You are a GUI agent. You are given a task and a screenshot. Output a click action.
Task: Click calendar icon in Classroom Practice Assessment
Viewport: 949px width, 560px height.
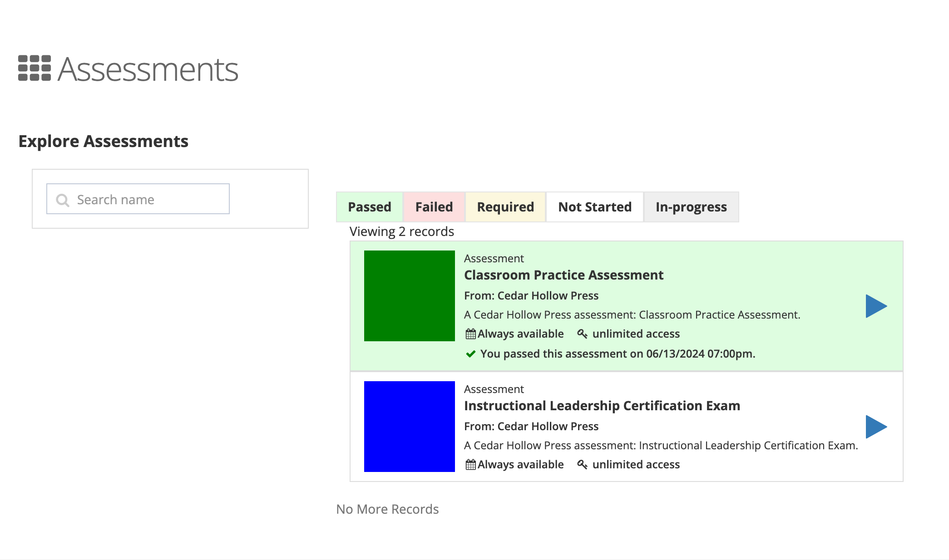(470, 334)
